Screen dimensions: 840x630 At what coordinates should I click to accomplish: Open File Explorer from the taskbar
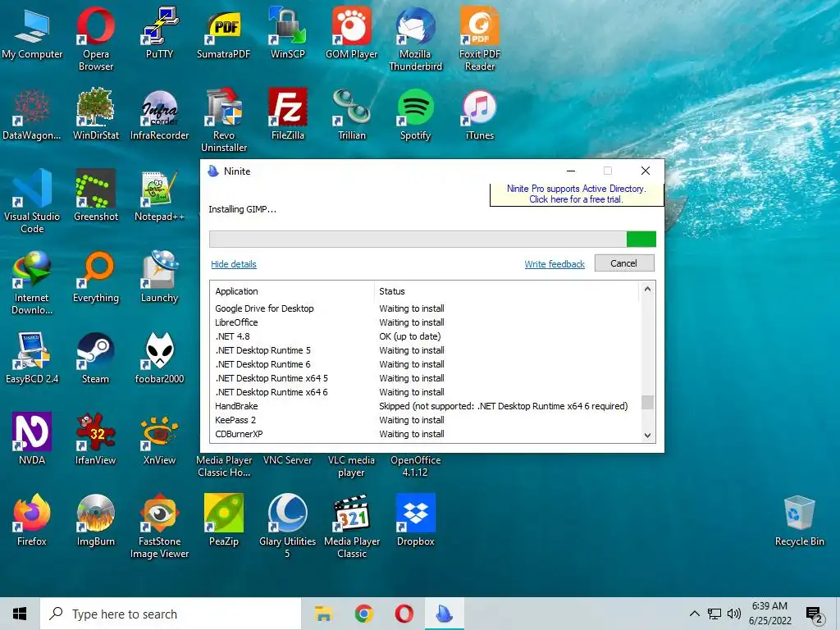click(x=323, y=614)
